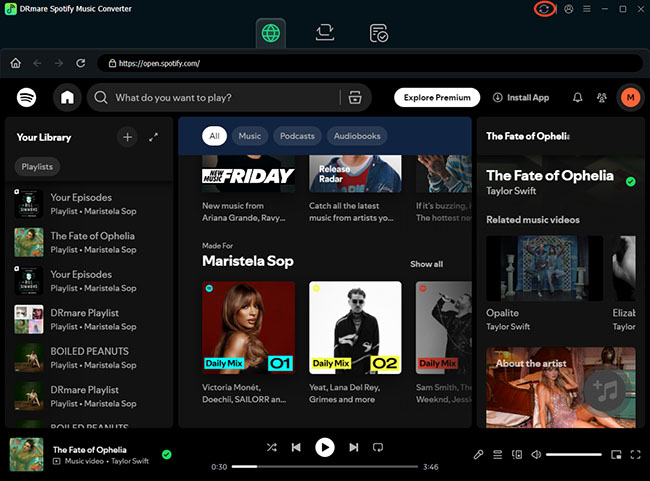Click now playing album cover in player bar
Viewport: 650px width, 481px height.
[27, 454]
